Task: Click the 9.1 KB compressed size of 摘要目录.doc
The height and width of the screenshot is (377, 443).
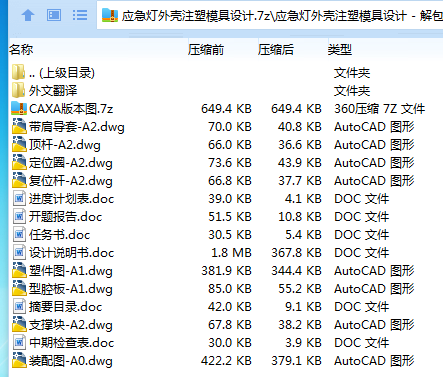Action: 303,307
